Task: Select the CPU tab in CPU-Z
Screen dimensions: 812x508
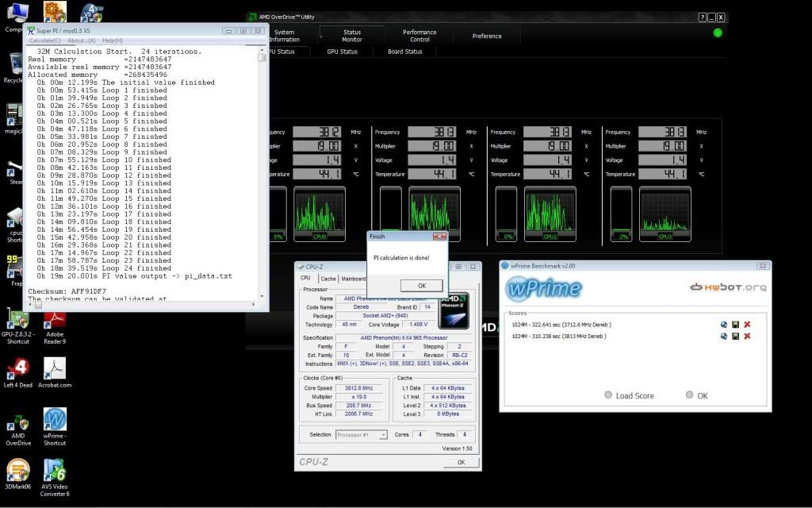Action: click(x=305, y=278)
